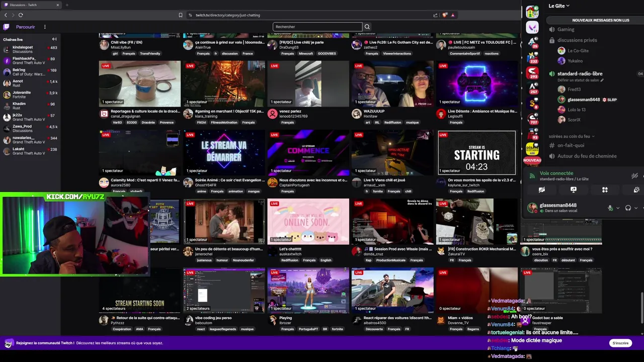This screenshot has width=644, height=362.
Task: Open Lakaht channel in sidebar
Action: tap(30, 151)
